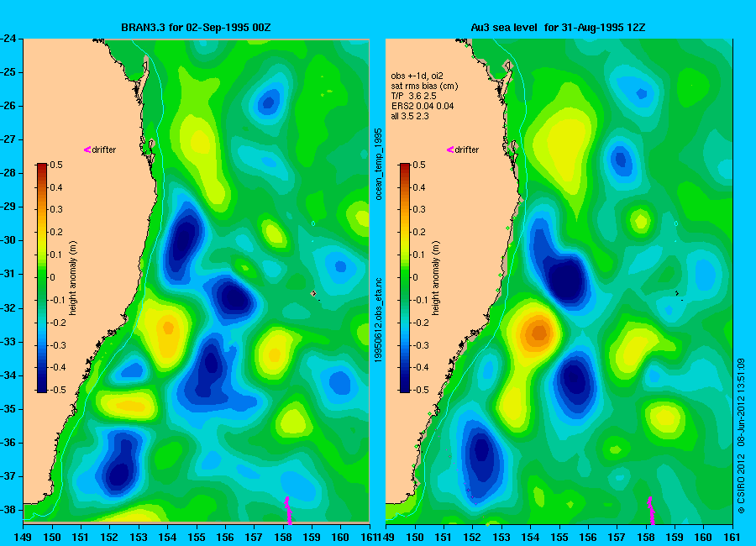The height and width of the screenshot is (546, 756).
Task: Click longitude label 161 at far right
Action: [x=732, y=538]
